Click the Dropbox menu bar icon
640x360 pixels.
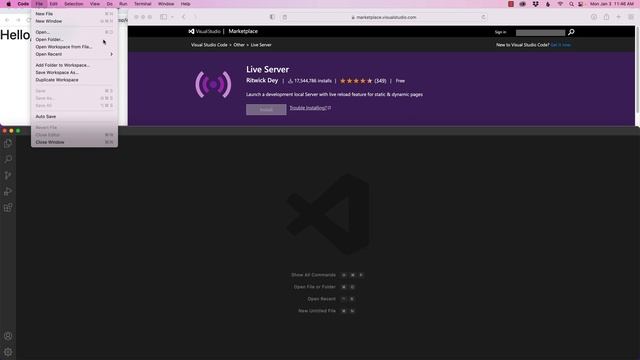(535, 4)
